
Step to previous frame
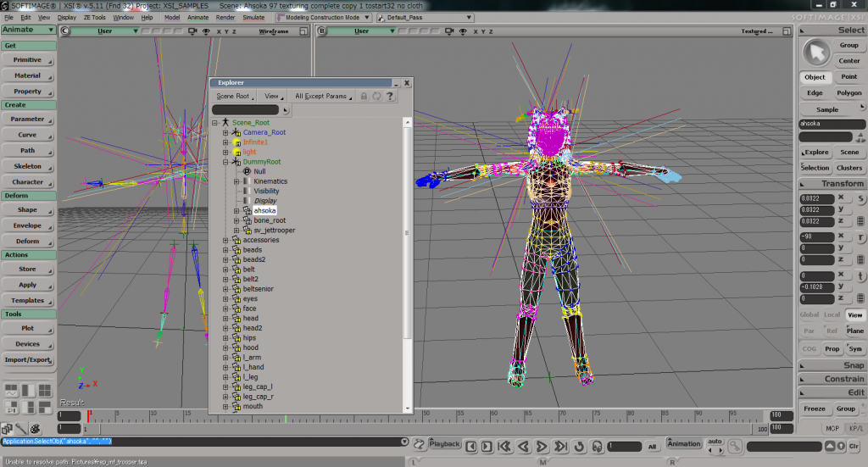tap(471, 447)
